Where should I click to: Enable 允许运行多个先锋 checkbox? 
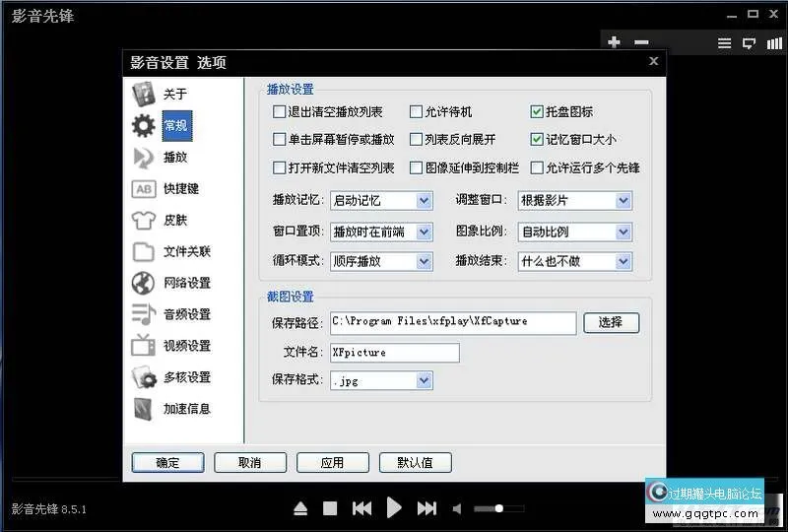[537, 167]
